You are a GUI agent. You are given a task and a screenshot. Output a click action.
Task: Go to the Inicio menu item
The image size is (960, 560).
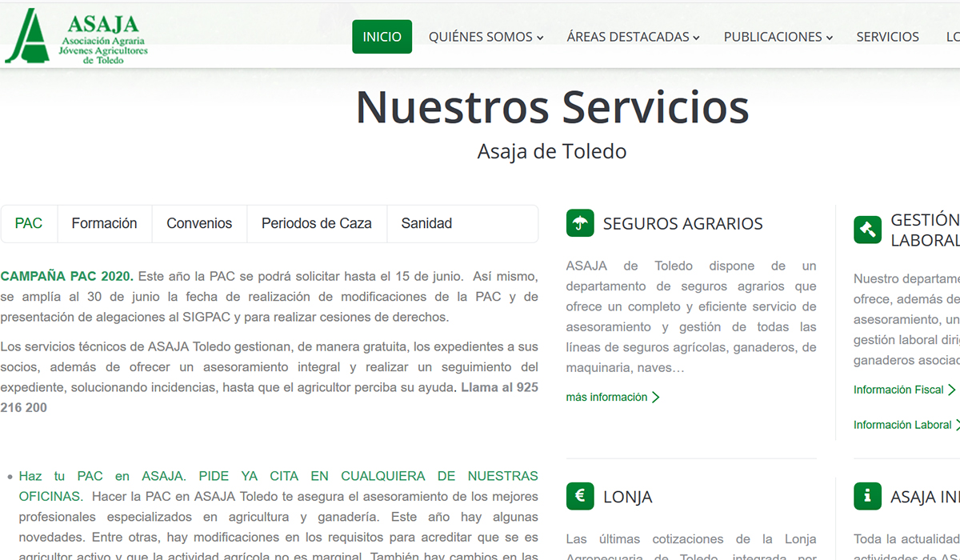point(382,37)
